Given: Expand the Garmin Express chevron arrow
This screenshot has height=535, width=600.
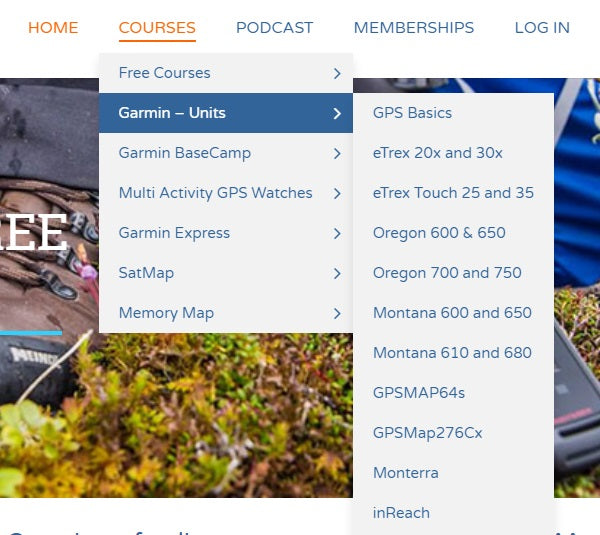Looking at the screenshot, I should (x=337, y=233).
